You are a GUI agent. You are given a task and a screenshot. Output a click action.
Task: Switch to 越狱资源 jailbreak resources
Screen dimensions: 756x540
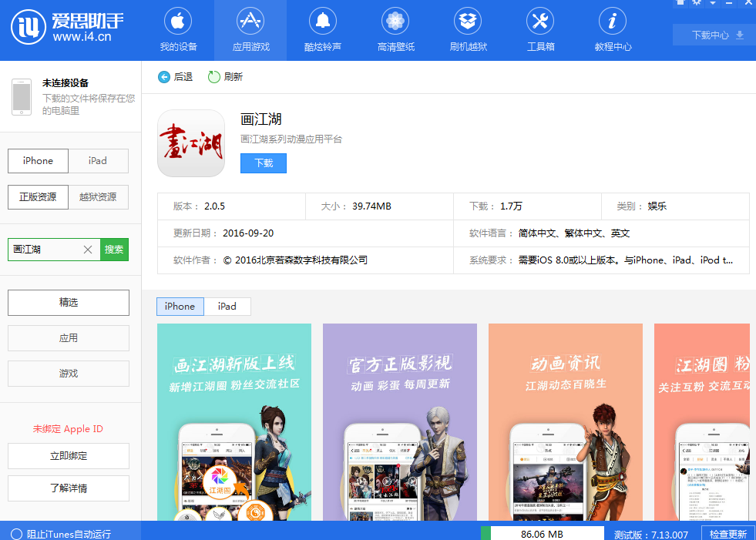[x=98, y=196]
